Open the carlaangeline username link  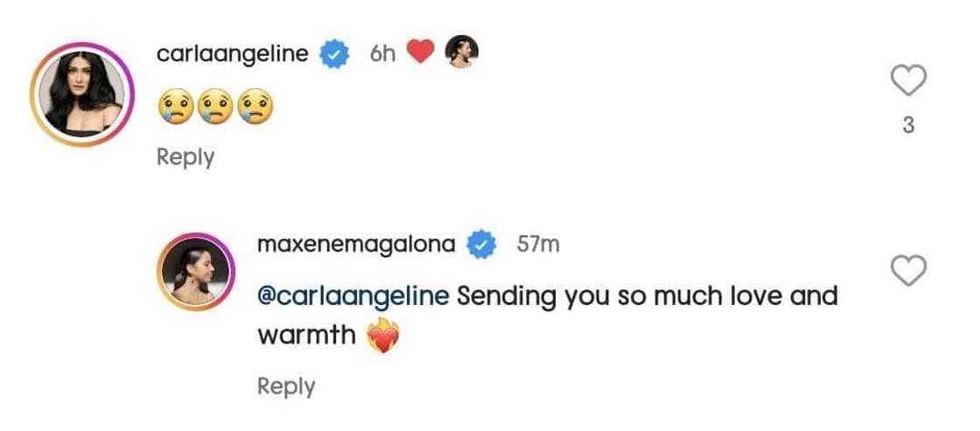232,54
